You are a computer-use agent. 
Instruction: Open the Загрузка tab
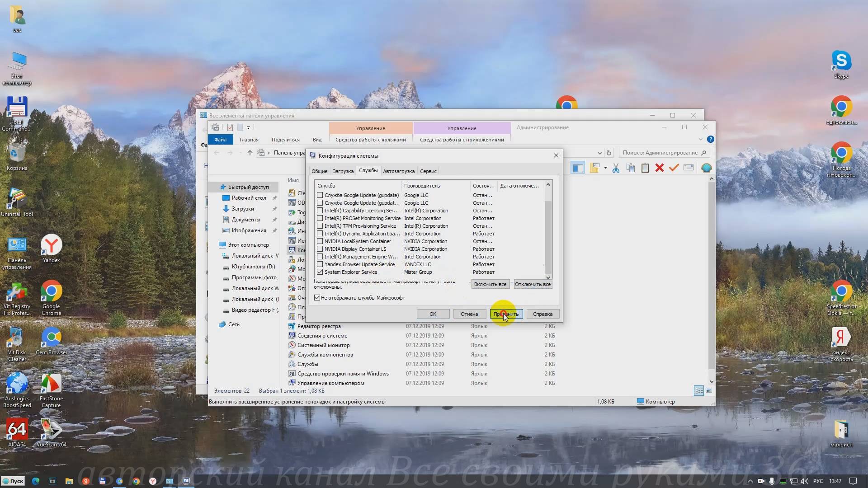343,171
